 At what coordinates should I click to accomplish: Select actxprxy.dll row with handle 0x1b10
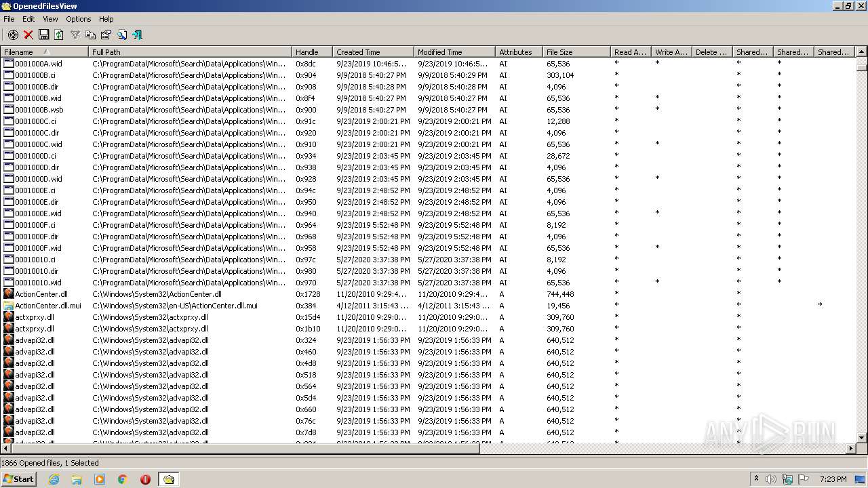click(x=427, y=328)
